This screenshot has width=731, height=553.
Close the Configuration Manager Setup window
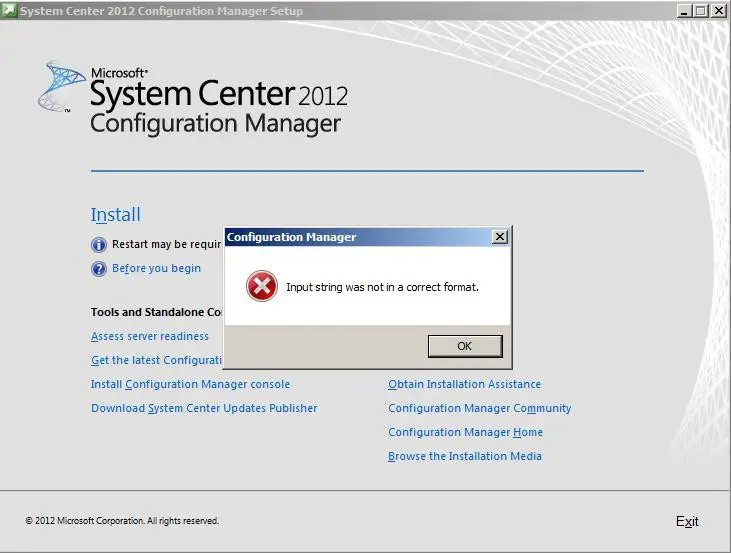pyautogui.click(x=718, y=11)
